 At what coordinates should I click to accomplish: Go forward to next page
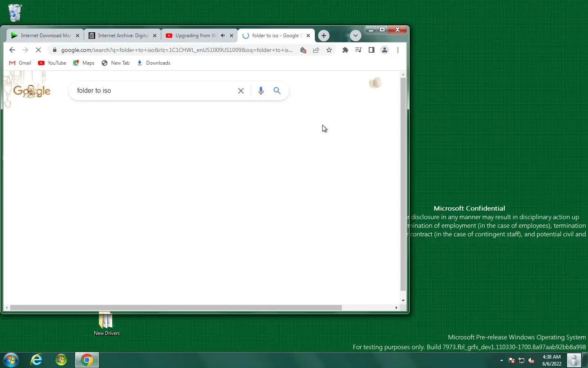pyautogui.click(x=25, y=50)
